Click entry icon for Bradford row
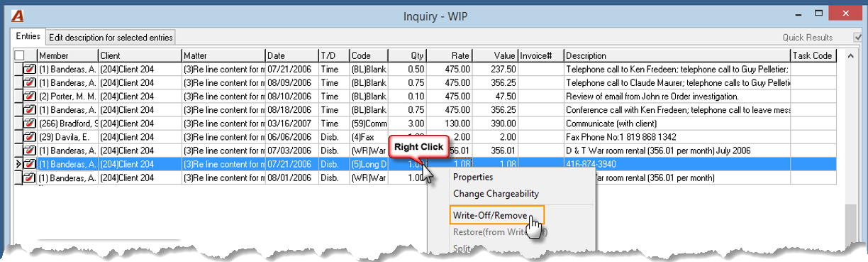This screenshot has height=262, width=868. (30, 124)
